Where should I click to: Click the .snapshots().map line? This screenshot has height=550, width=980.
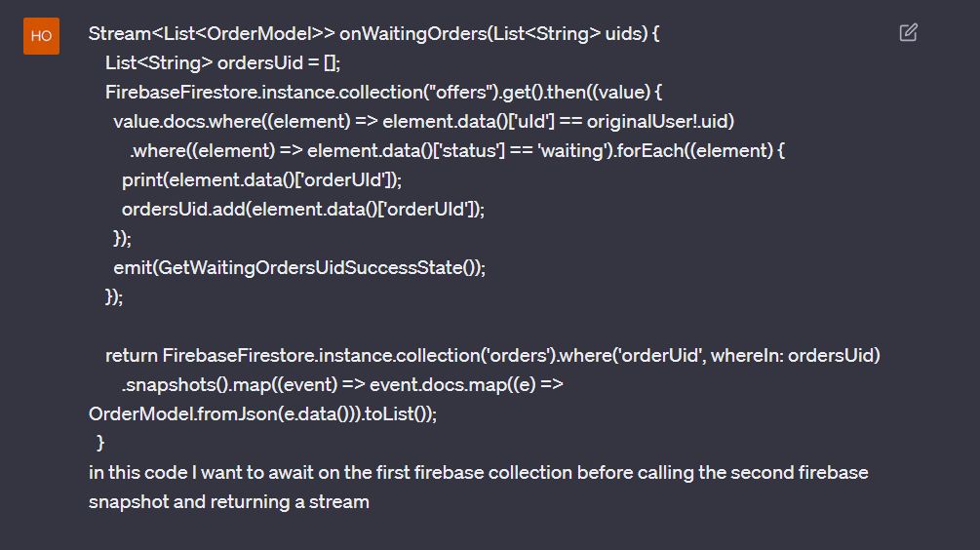(x=342, y=384)
